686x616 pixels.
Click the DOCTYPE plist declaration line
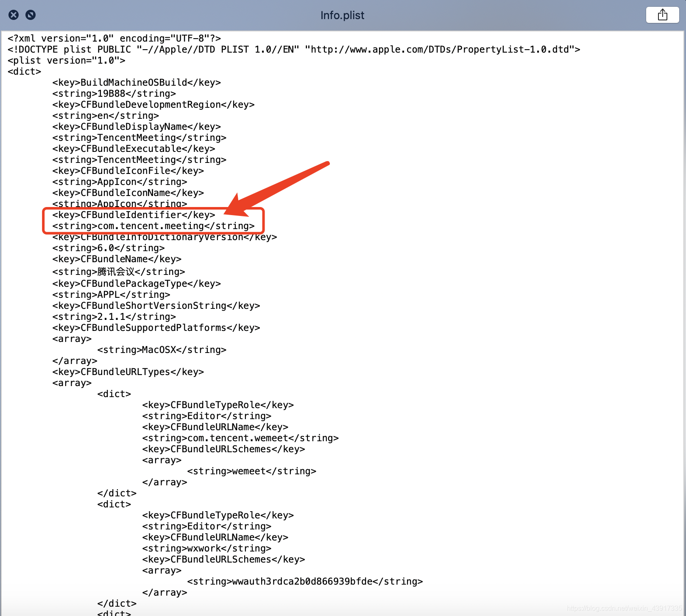pyautogui.click(x=294, y=49)
